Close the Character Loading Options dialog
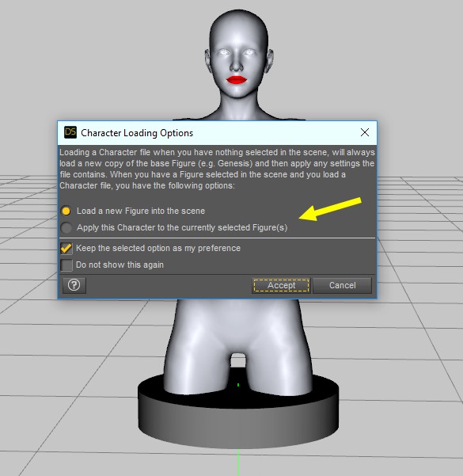Viewport: 463px width, 476px height. 365,132
